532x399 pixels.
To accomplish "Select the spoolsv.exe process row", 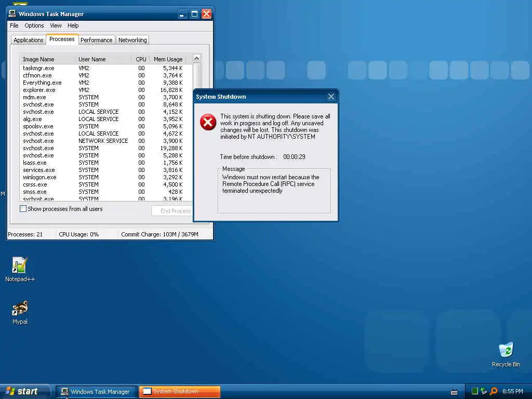I will point(106,126).
